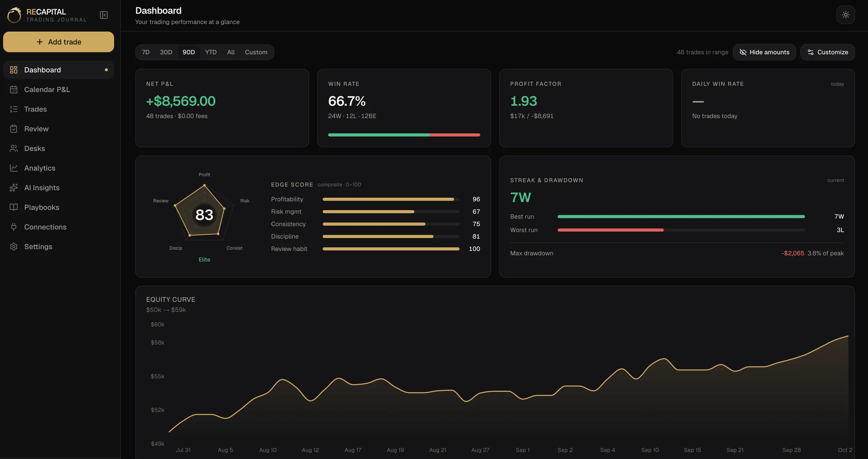Screen dimensions: 868x459
Task: Click the Settings gear icon
Action: click(x=14, y=247)
